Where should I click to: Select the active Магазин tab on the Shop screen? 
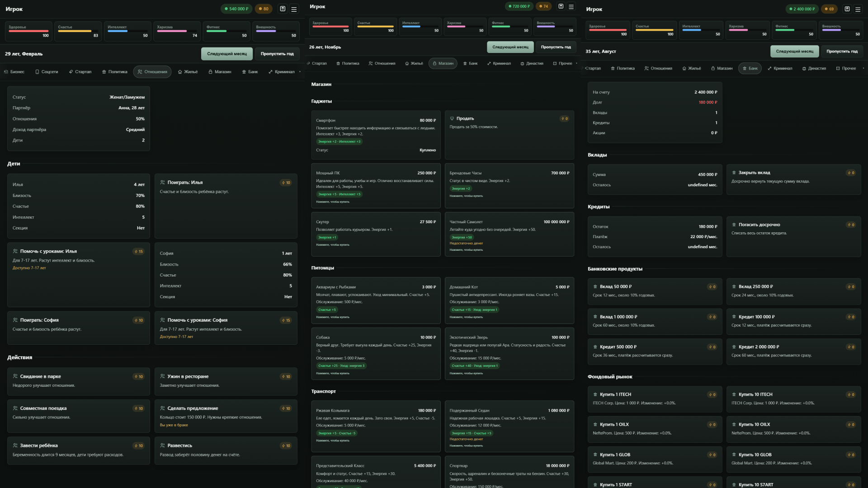(443, 63)
